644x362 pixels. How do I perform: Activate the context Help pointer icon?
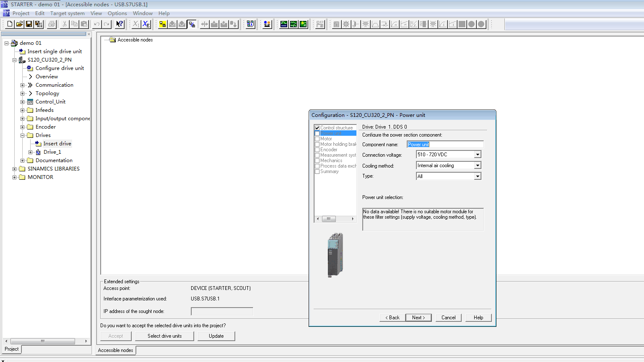[120, 24]
